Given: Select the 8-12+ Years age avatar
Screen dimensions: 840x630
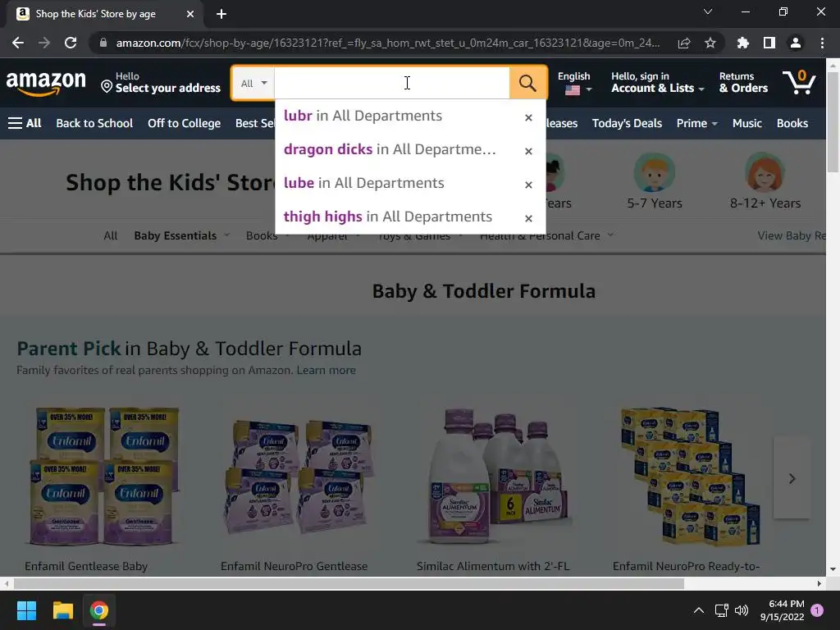Looking at the screenshot, I should (765, 173).
